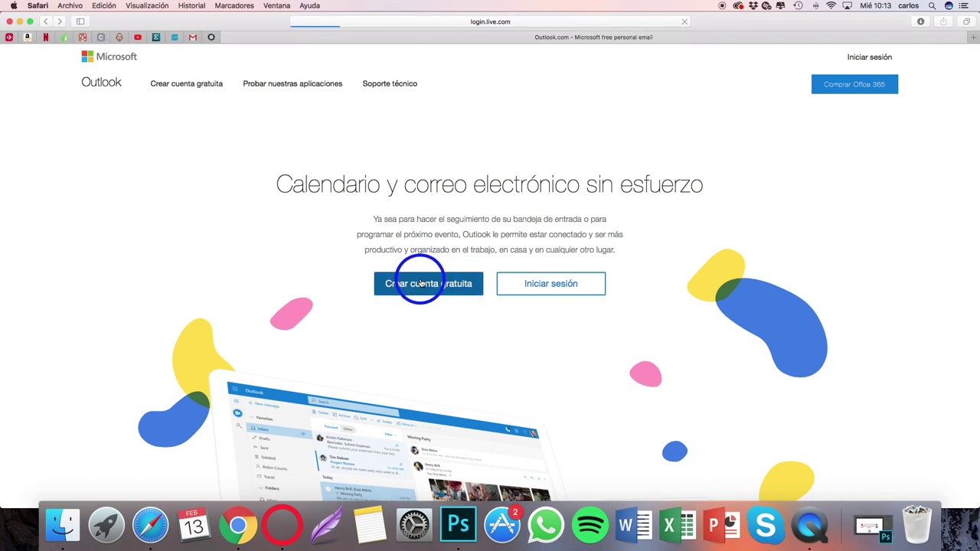Screen dimensions: 980x551
Task: Open the Ventana menu
Action: 276,5
